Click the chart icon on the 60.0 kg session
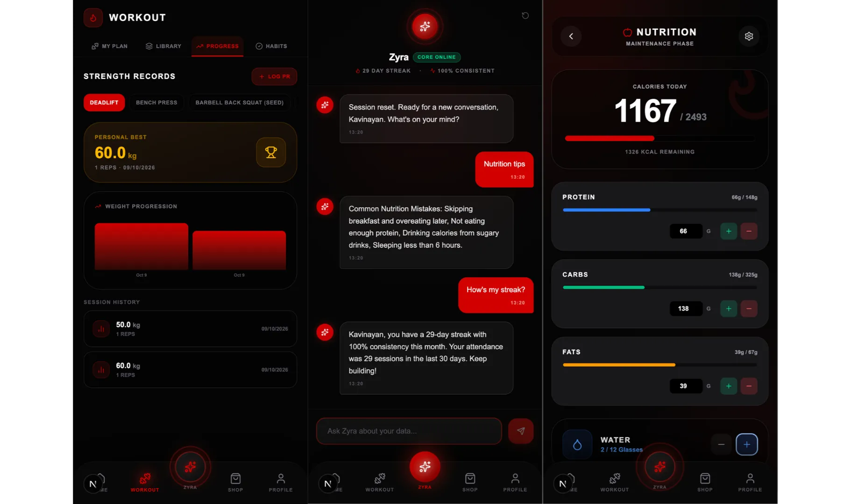 (101, 370)
